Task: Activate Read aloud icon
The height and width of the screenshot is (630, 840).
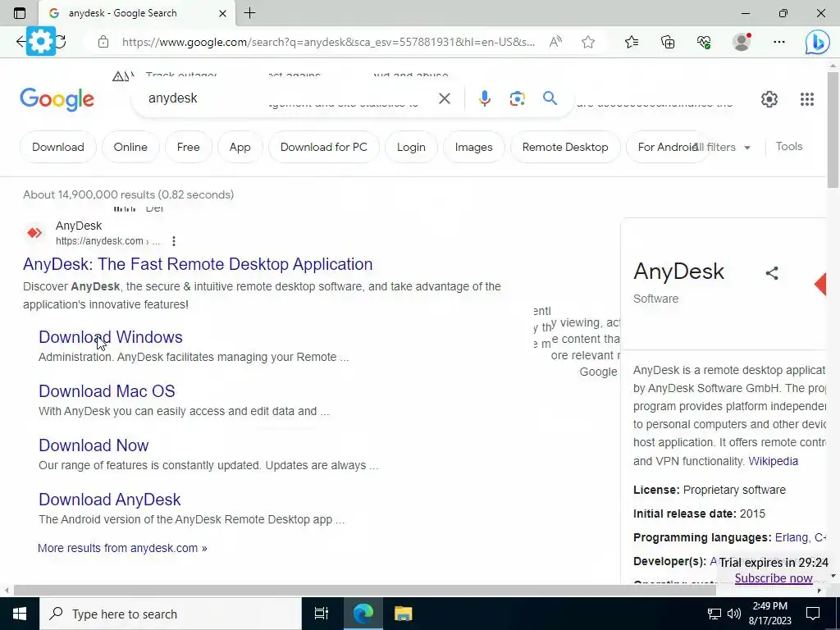Action: pos(555,42)
